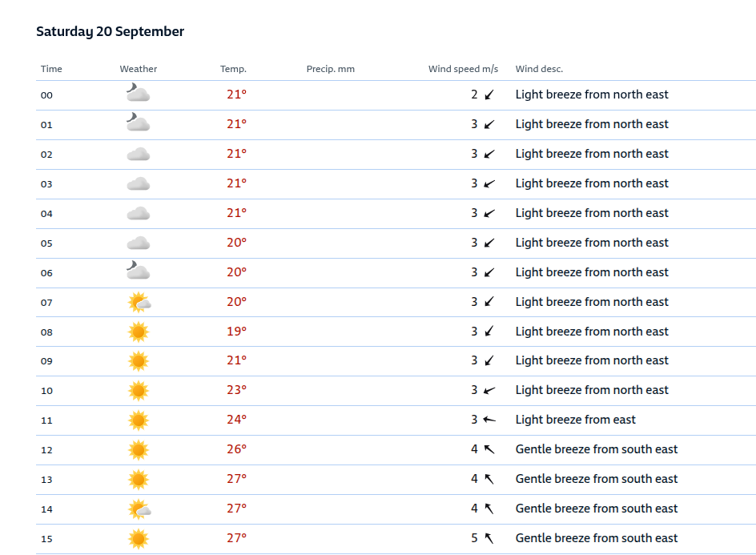Image resolution: width=756 pixels, height=555 pixels.
Task: Click the 26° temperature at 12
Action: 236,449
